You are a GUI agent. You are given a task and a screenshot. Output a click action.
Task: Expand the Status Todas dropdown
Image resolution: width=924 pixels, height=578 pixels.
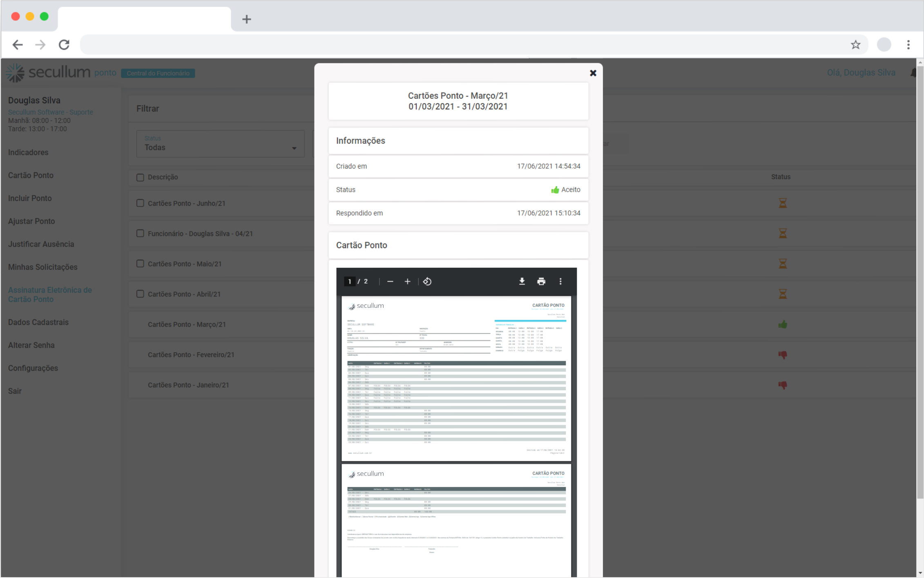point(221,144)
